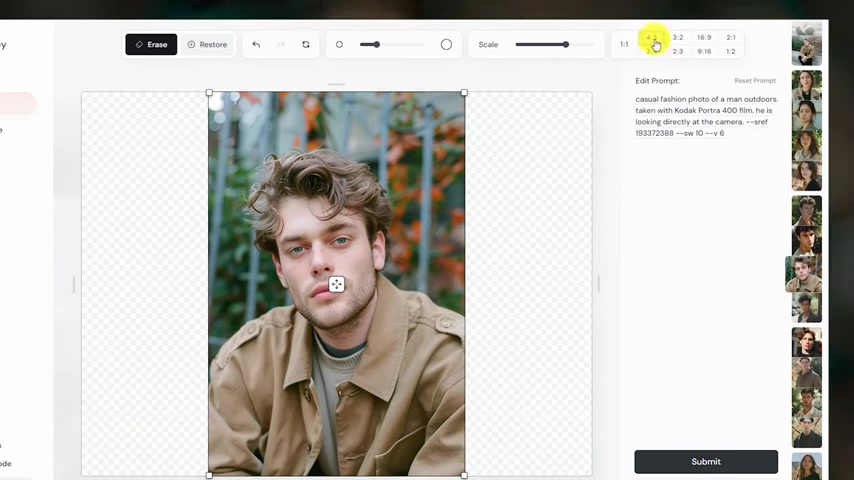Choose the 1:1 aspect ratio
Image resolution: width=854 pixels, height=480 pixels.
pyautogui.click(x=624, y=45)
